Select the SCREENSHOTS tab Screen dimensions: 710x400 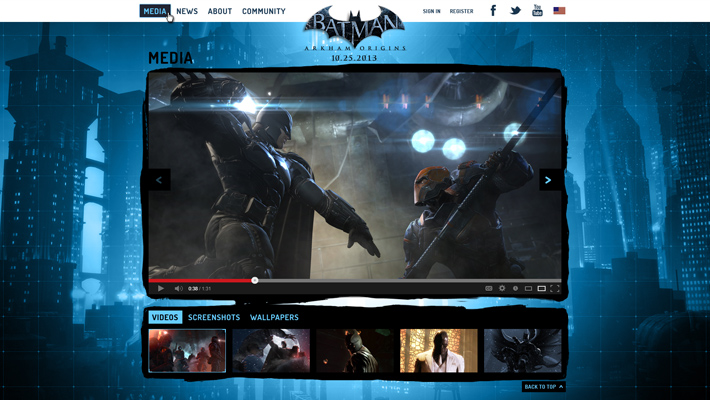click(x=214, y=317)
